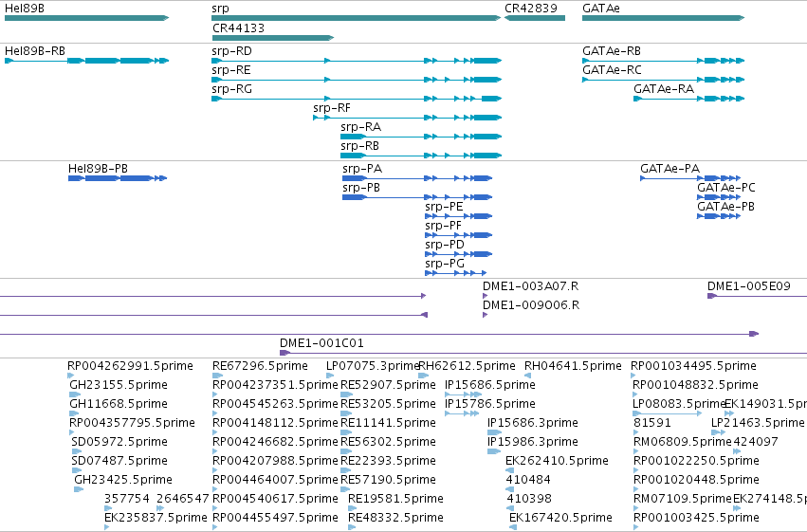Image resolution: width=807 pixels, height=532 pixels.
Task: Select the srp gene bar
Action: (357, 18)
